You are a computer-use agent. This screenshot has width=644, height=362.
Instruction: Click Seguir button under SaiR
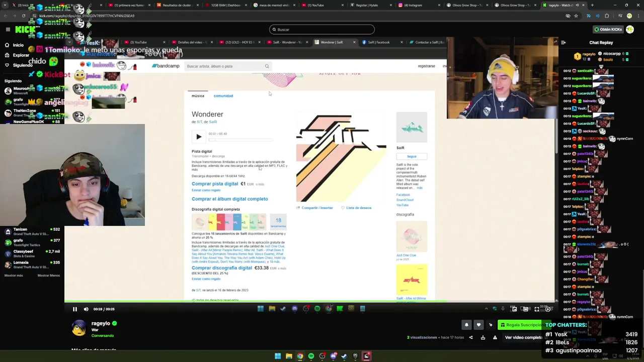(x=412, y=156)
